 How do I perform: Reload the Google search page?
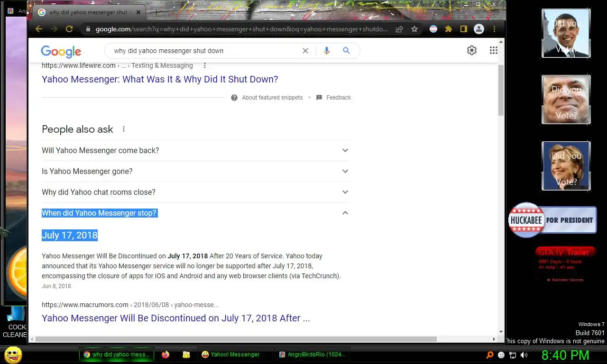tap(69, 29)
